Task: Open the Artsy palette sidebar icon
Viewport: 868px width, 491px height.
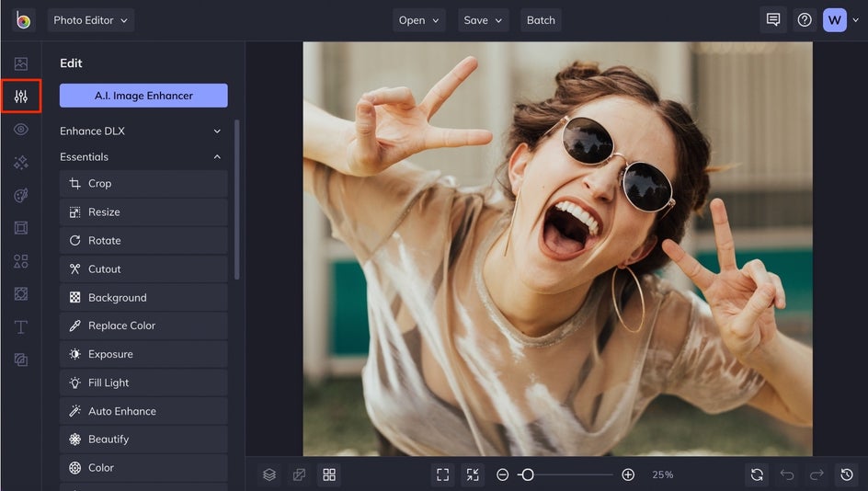Action: (20, 196)
